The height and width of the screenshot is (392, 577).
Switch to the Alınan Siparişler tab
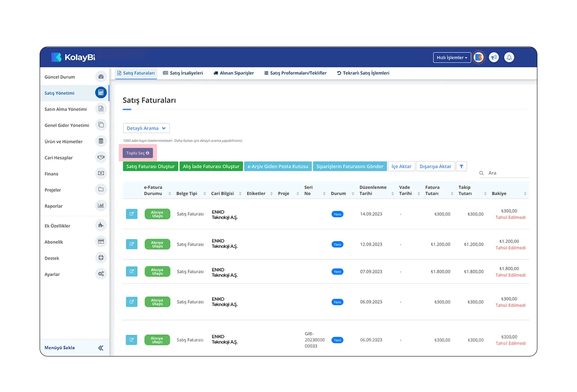coord(233,73)
